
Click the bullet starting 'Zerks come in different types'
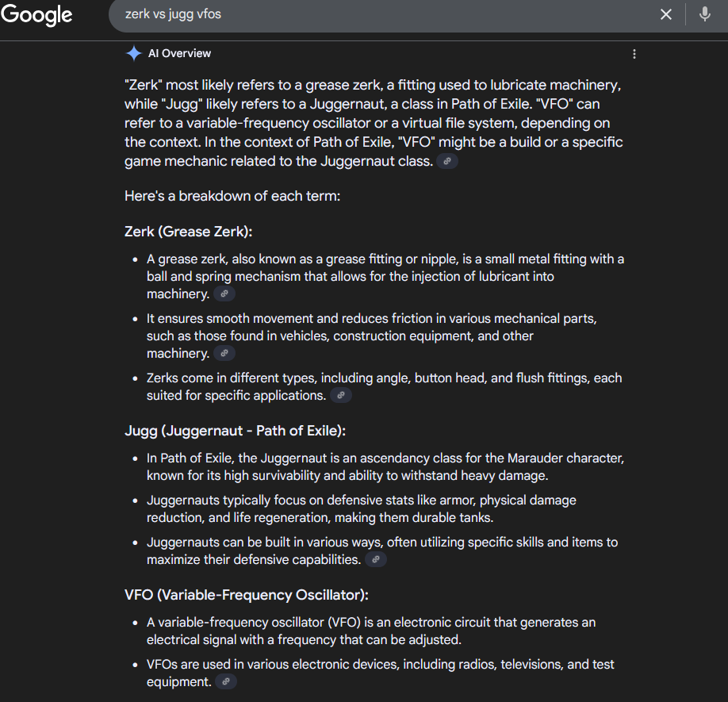(x=385, y=387)
